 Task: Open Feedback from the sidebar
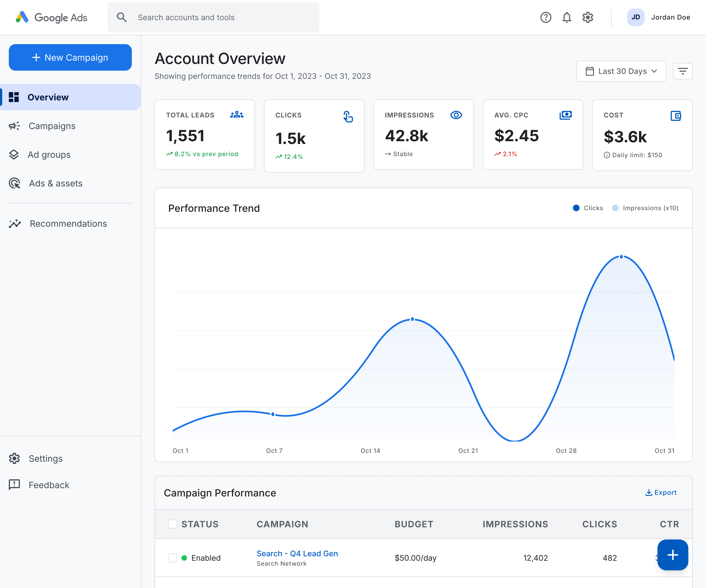point(70,485)
